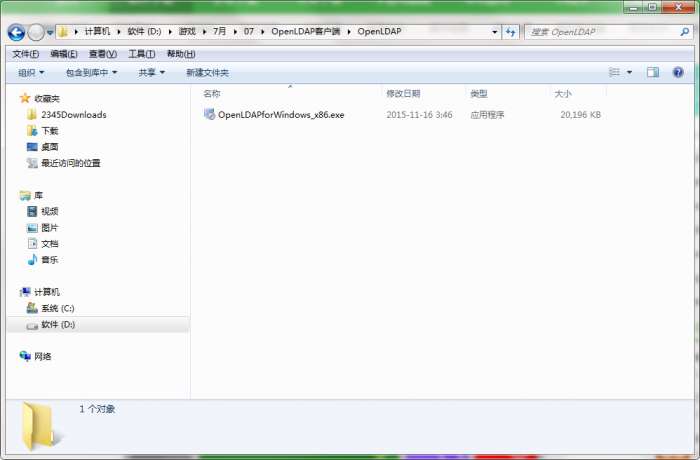Select 库 in navigation pane
The height and width of the screenshot is (460, 700).
point(39,195)
